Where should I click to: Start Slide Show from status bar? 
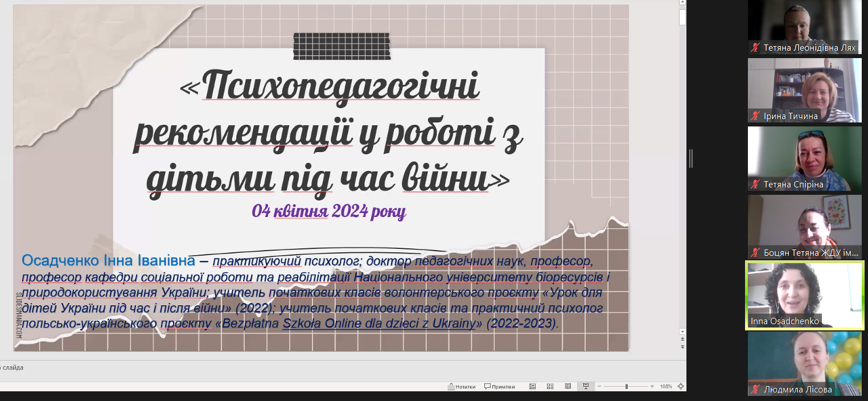click(585, 386)
